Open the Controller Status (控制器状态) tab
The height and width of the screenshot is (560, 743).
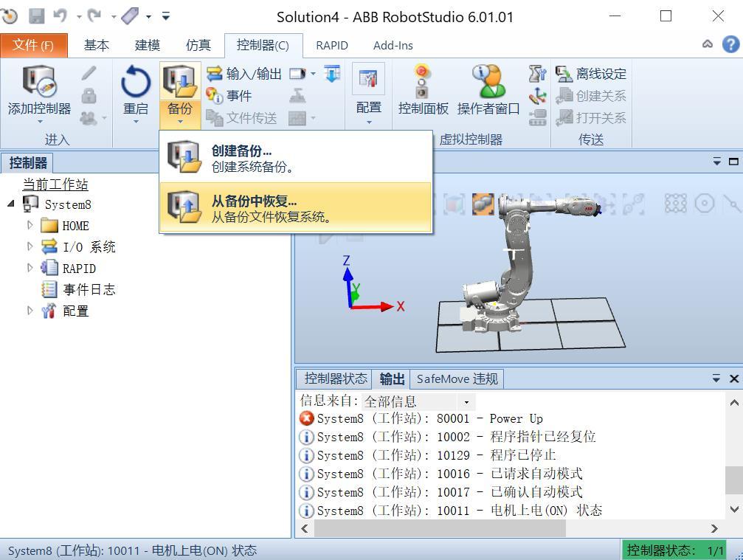point(336,378)
